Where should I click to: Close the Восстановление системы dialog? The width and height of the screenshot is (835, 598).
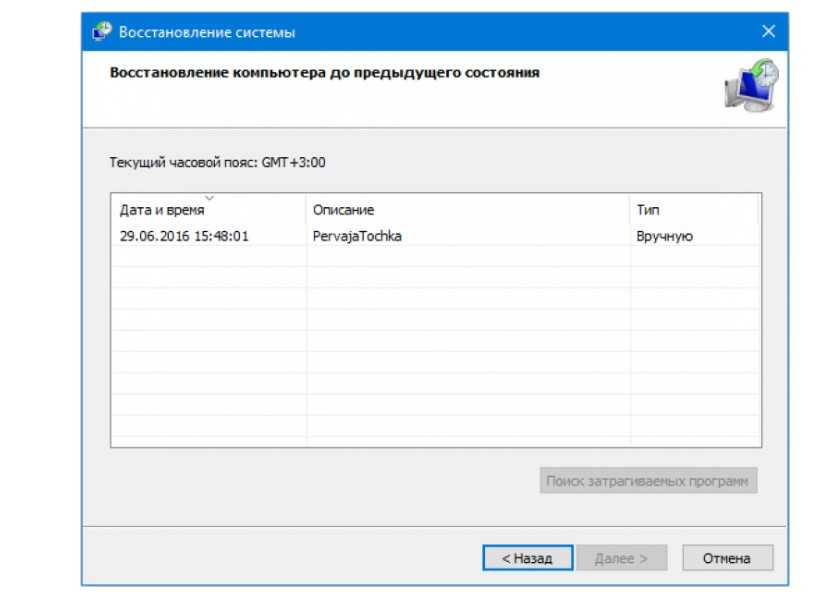(x=768, y=32)
